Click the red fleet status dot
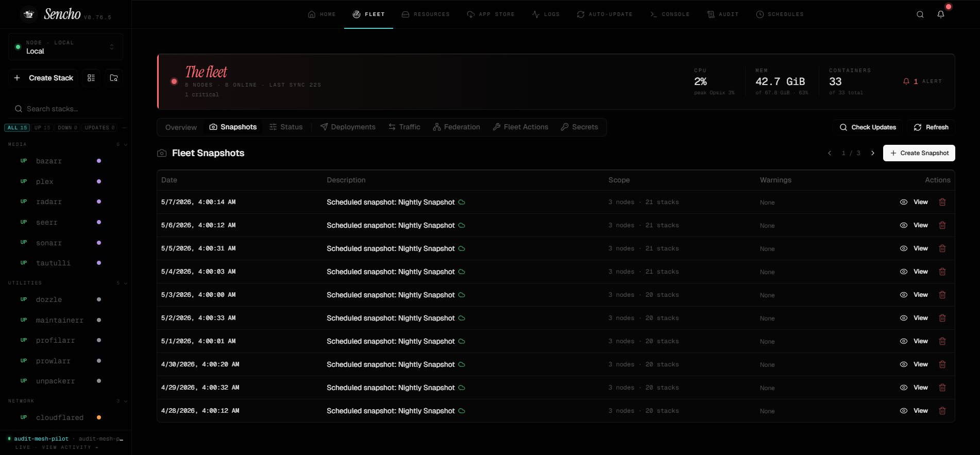980x455 pixels. 174,81
